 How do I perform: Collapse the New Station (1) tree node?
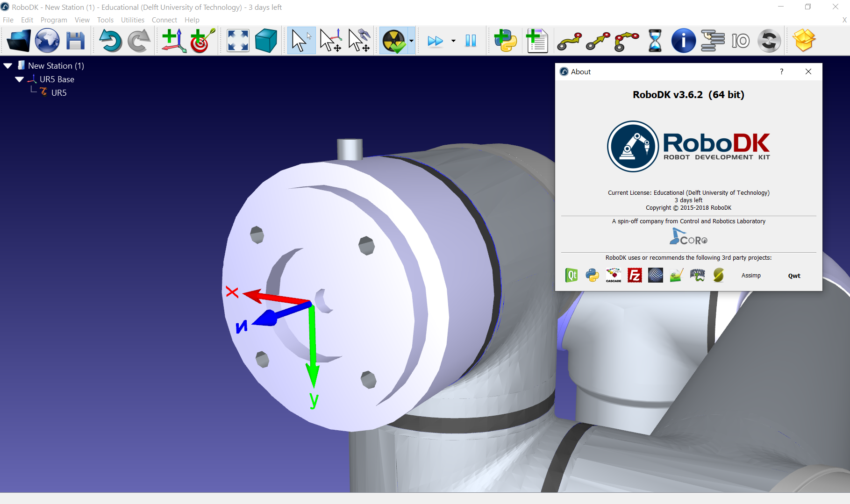click(8, 66)
